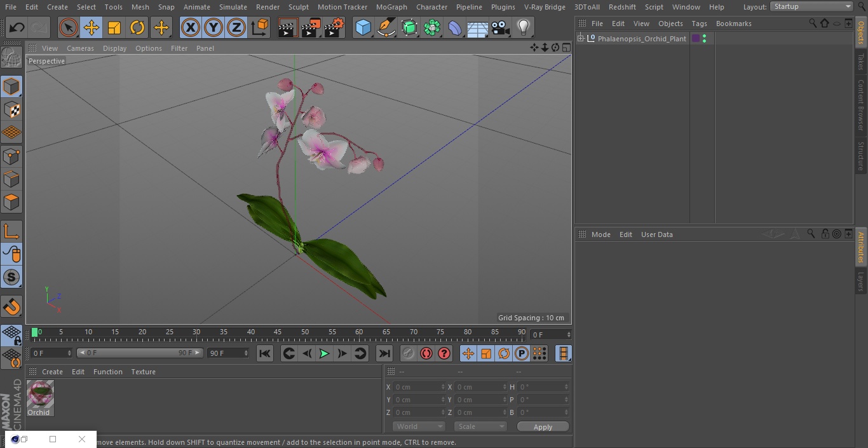Activate the Scale tool
Viewport: 868px width, 448px height.
tap(114, 27)
